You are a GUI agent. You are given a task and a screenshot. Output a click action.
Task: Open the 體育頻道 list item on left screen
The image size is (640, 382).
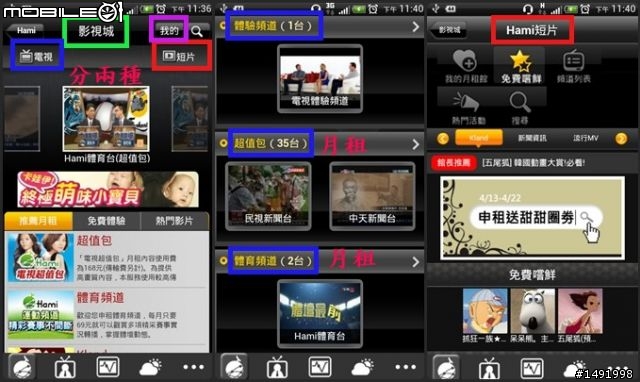[x=107, y=316]
